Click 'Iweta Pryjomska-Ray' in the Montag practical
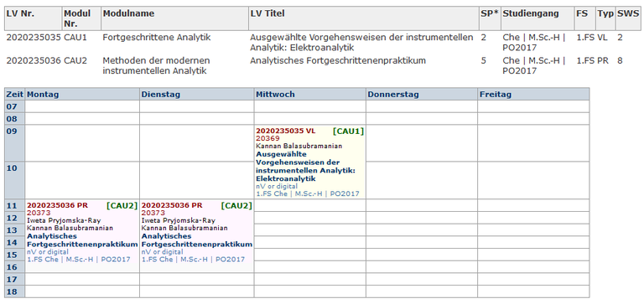Viewport: 644px width, 304px height. 64,220
